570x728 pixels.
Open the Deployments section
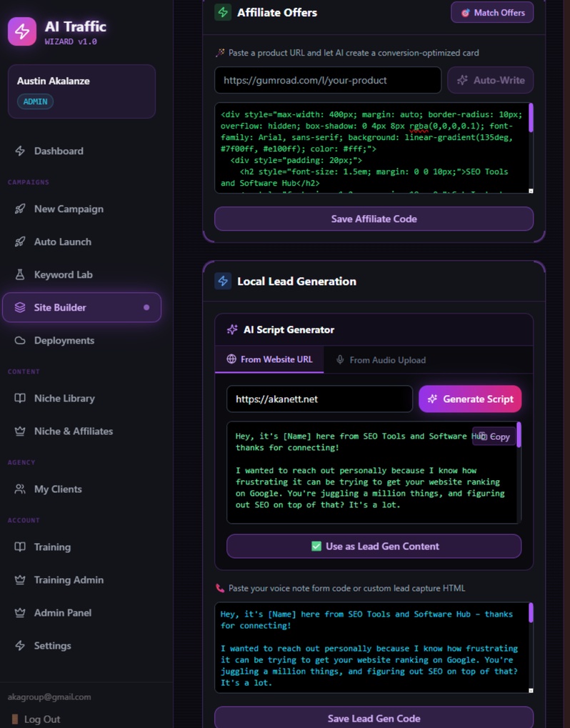(81, 340)
